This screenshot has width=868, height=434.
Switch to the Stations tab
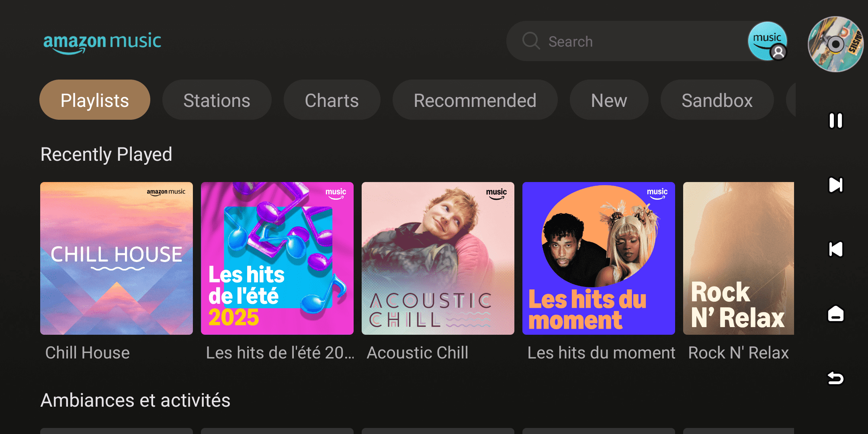point(217,100)
